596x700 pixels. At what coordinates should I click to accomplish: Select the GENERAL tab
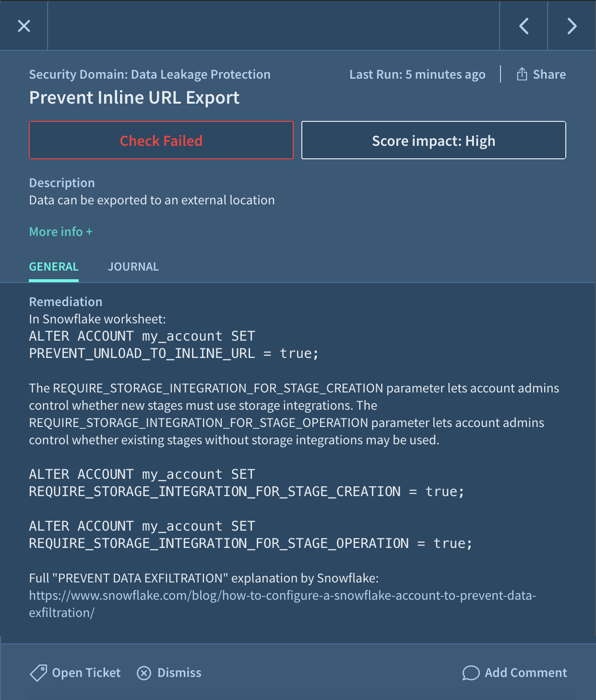[x=54, y=267]
